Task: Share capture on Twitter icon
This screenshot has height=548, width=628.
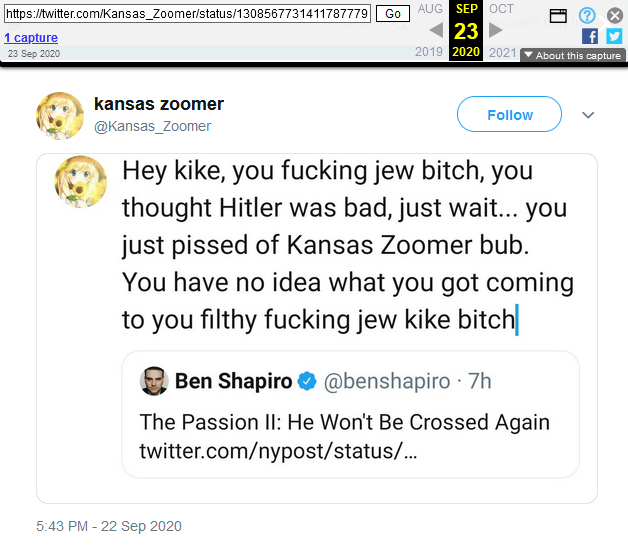Action: tap(613, 36)
